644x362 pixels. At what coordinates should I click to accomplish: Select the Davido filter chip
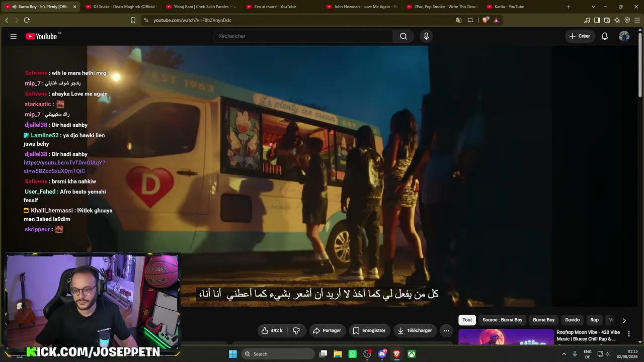(x=572, y=320)
